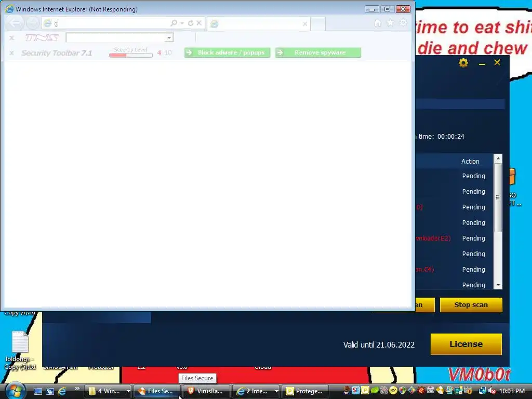Click Show Desktop in Quick Launch

tap(37, 391)
